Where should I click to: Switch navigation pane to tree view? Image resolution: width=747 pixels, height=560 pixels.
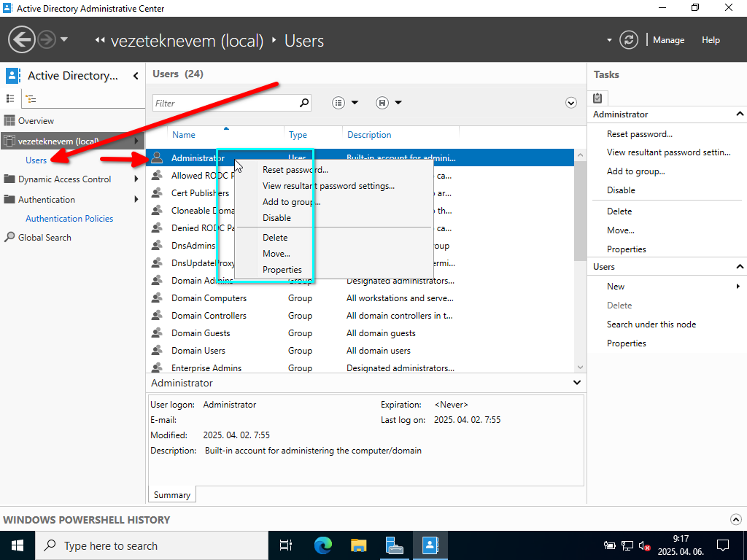tap(31, 98)
